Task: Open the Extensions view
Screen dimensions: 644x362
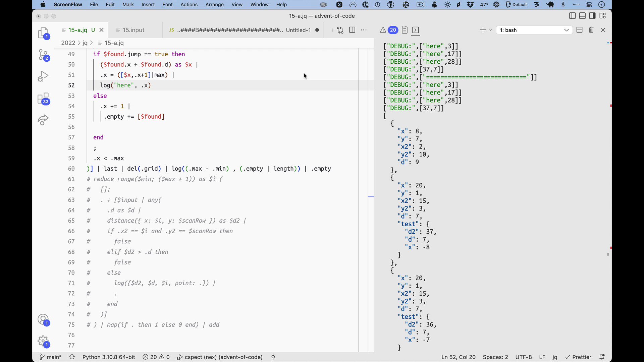Action: pos(43,99)
